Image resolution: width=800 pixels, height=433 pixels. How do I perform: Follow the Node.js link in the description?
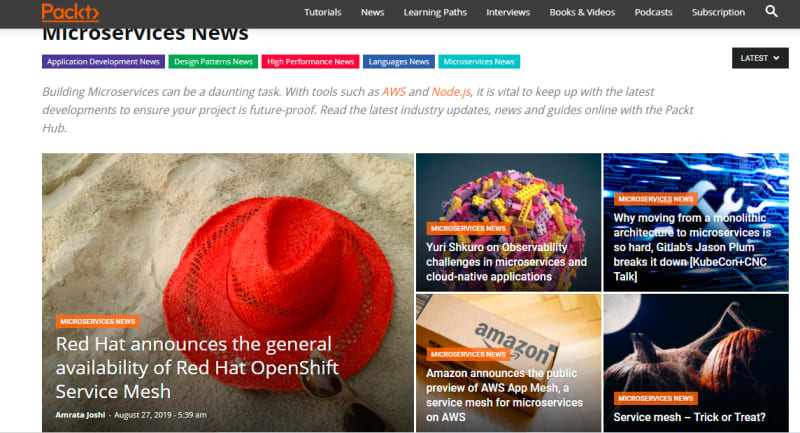451,92
